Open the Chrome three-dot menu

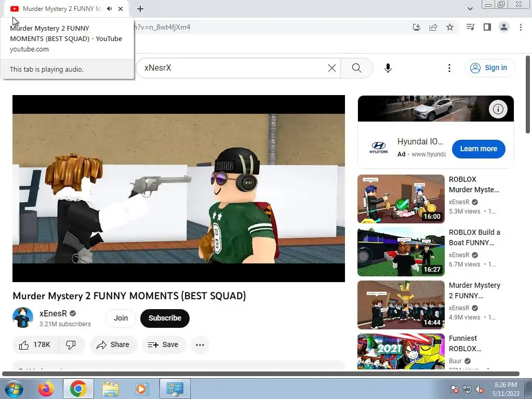tap(521, 27)
